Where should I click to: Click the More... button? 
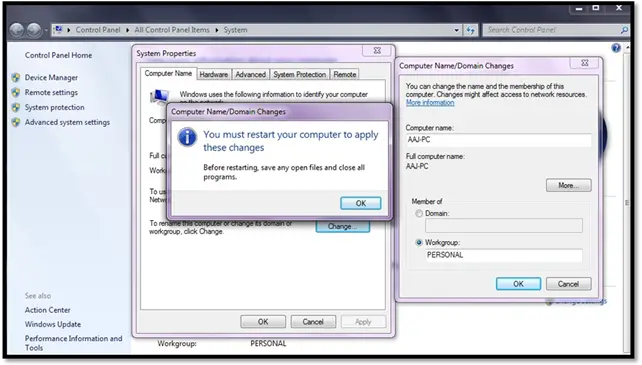(x=568, y=185)
